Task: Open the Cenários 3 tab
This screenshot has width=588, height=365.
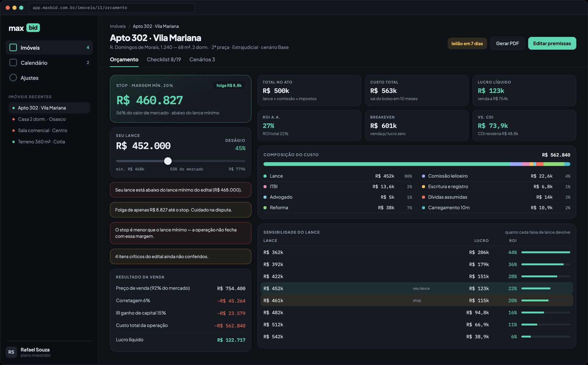Action: 202,59
